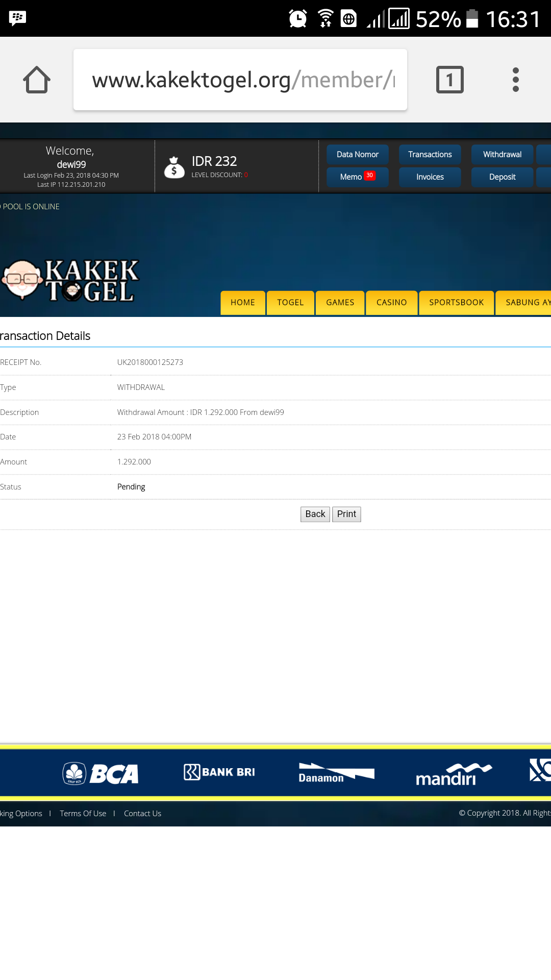The image size is (551, 980).
Task: Click the Back button
Action: [315, 514]
